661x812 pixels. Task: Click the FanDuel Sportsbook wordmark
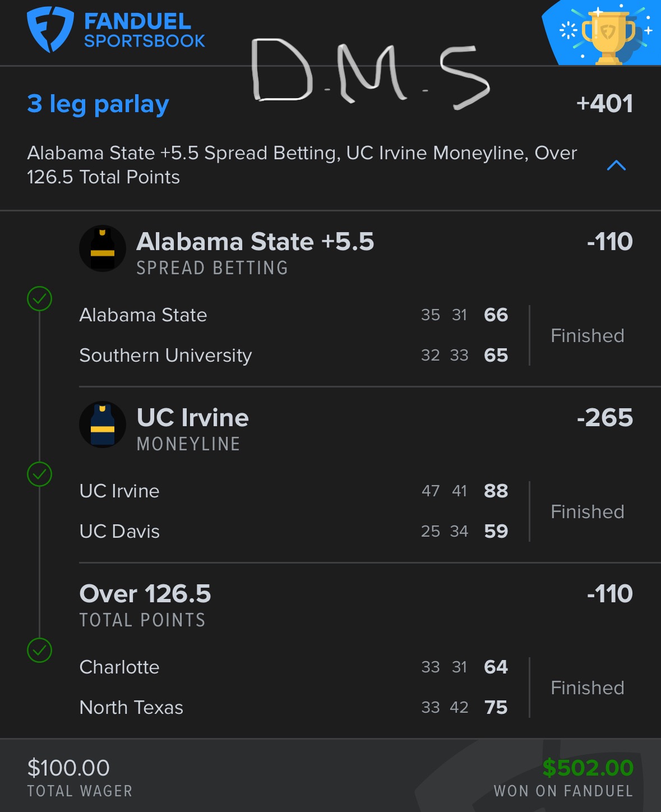(144, 31)
